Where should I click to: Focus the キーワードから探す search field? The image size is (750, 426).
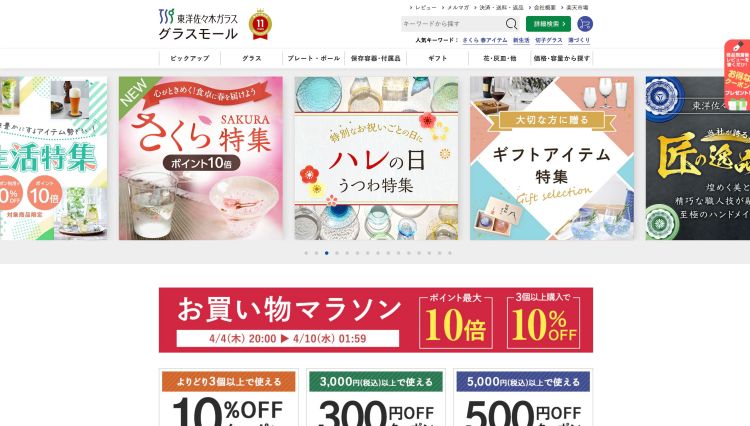pos(453,24)
